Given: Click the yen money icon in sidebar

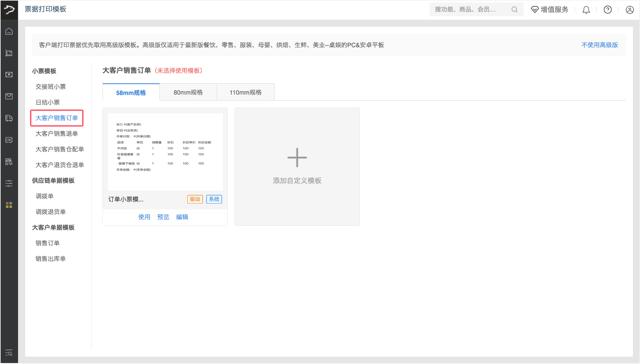Looking at the screenshot, I should [x=9, y=74].
